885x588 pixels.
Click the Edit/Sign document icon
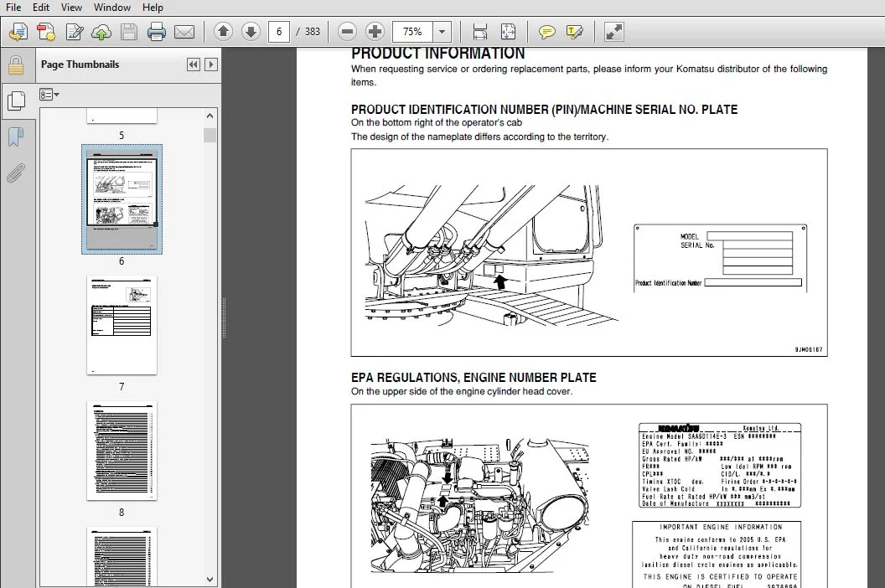click(74, 32)
